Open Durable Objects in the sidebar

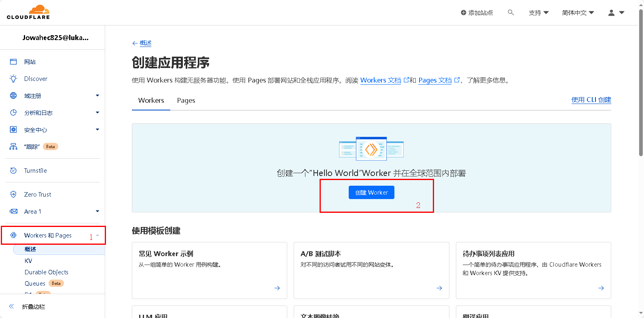[47, 272]
